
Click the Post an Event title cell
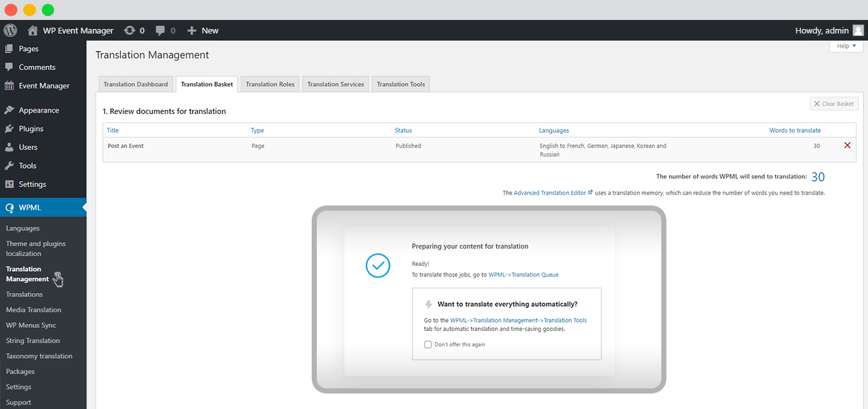(x=126, y=146)
